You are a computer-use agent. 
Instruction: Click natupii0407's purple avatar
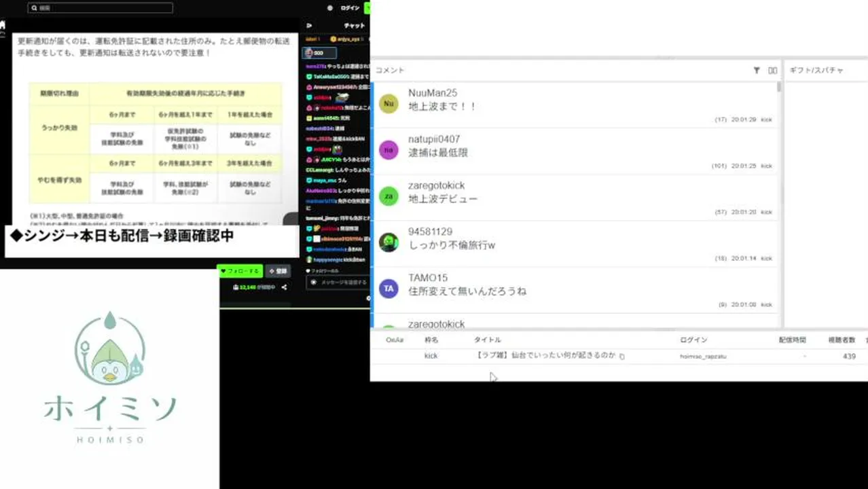pyautogui.click(x=388, y=150)
